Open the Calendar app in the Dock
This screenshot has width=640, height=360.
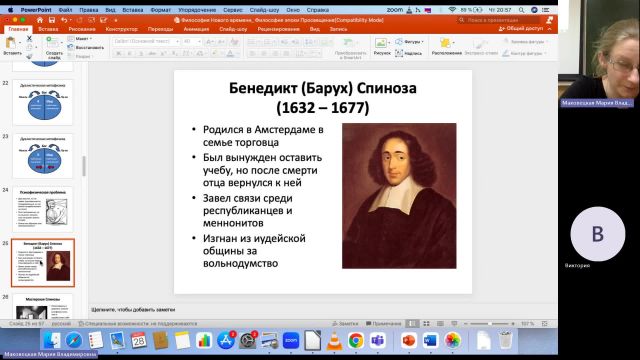(139, 340)
